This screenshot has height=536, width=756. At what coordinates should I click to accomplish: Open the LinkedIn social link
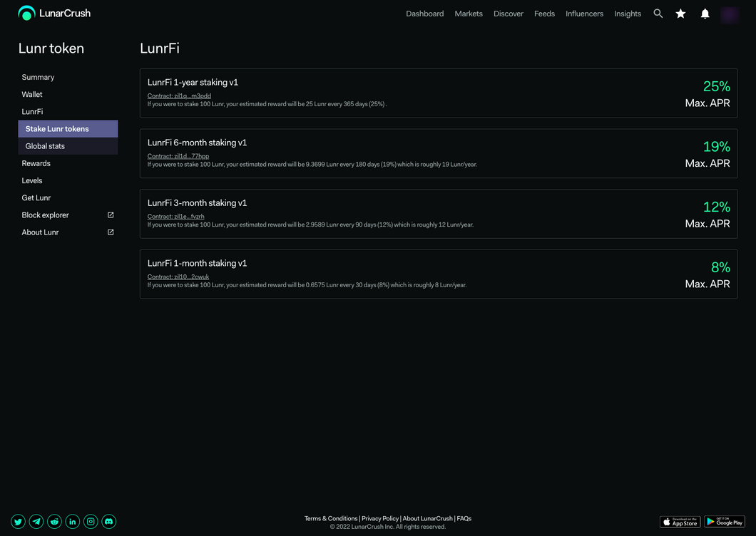72,522
